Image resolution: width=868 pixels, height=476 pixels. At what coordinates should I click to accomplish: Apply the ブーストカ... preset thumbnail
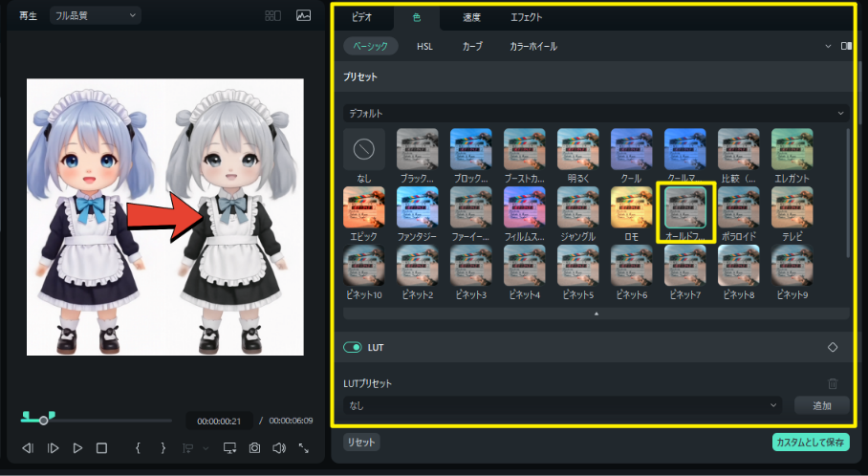524,149
